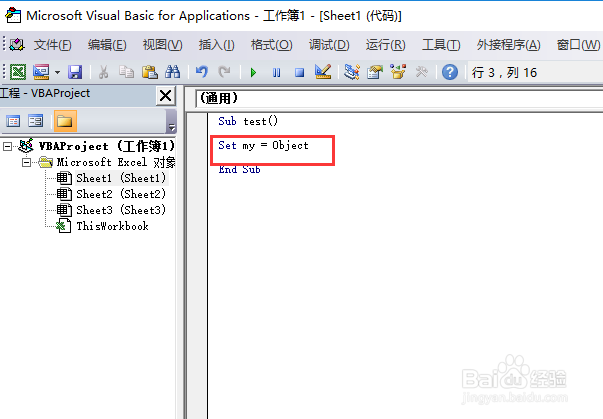Viewport: 603px width, 419px height.
Task: Toggle Design Mode icon
Action: tap(323, 71)
